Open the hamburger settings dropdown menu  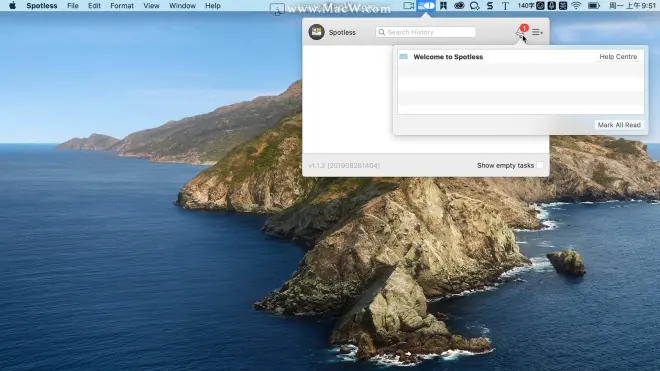[x=537, y=32]
